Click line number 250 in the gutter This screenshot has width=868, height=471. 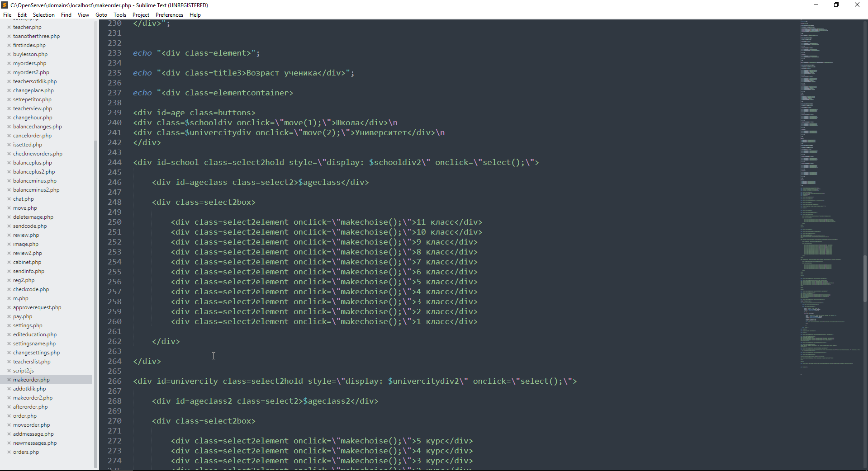click(114, 222)
